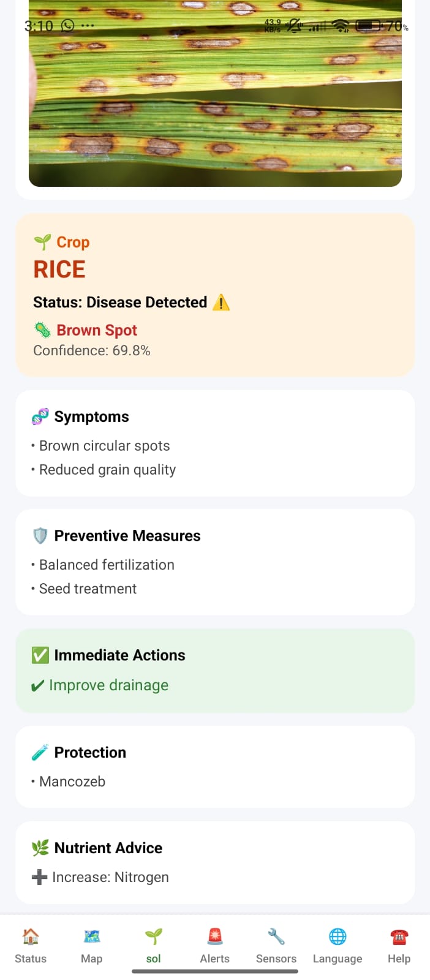Open the Language globe tab
This screenshot has height=980, width=430.
tap(338, 946)
